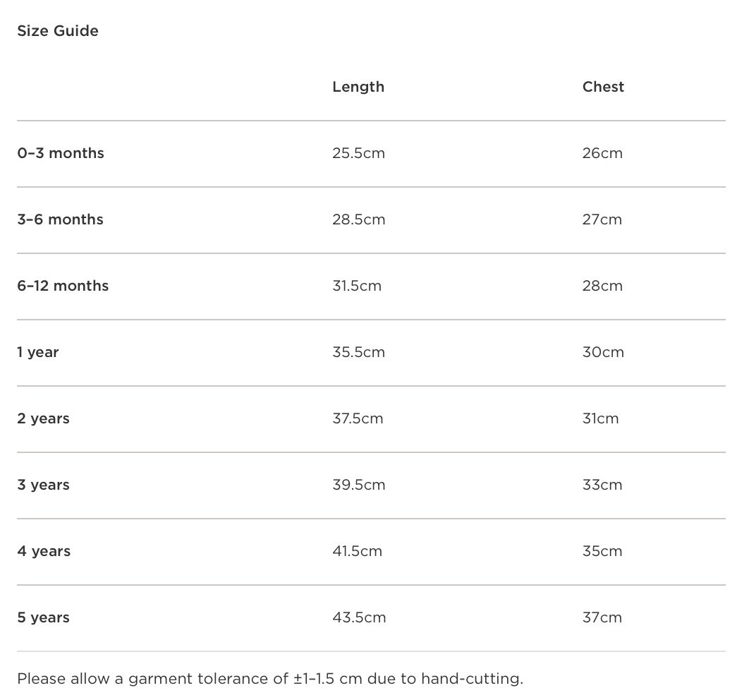Click the garment tolerance note text

coord(270,679)
